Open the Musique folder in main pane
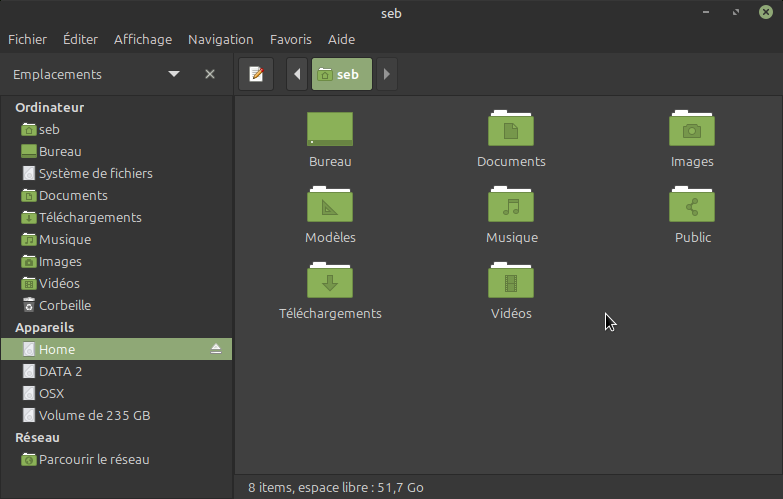This screenshot has height=499, width=783. point(511,206)
